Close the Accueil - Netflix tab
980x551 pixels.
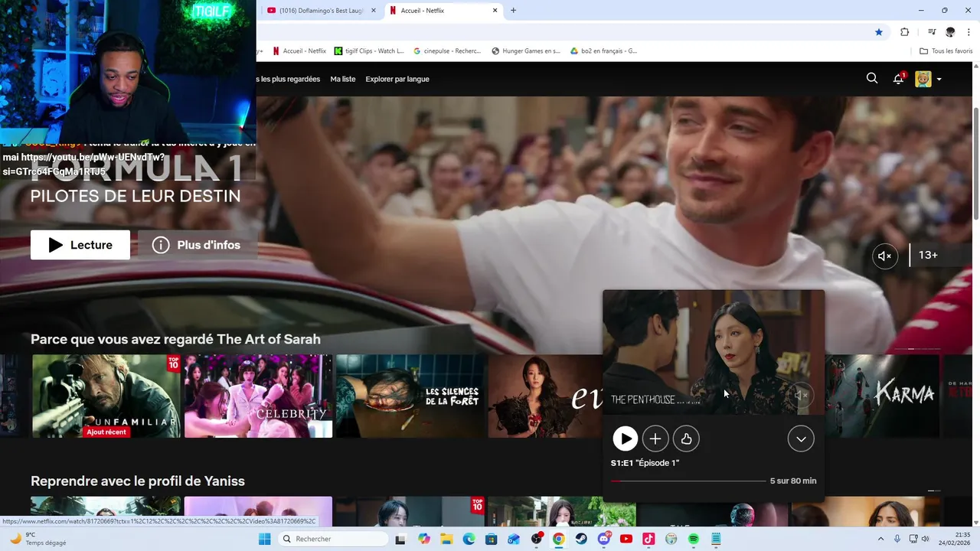(495, 11)
